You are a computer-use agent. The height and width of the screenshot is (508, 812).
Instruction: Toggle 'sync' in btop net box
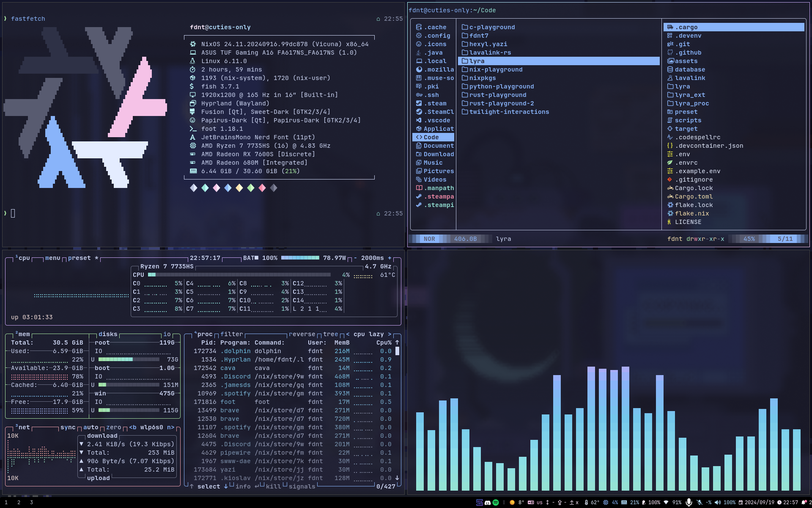[68, 427]
